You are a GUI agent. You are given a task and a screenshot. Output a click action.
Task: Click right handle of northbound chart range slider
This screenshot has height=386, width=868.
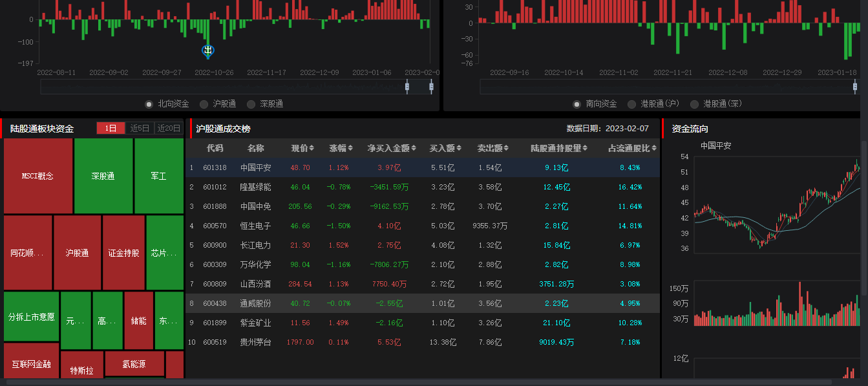(431, 87)
